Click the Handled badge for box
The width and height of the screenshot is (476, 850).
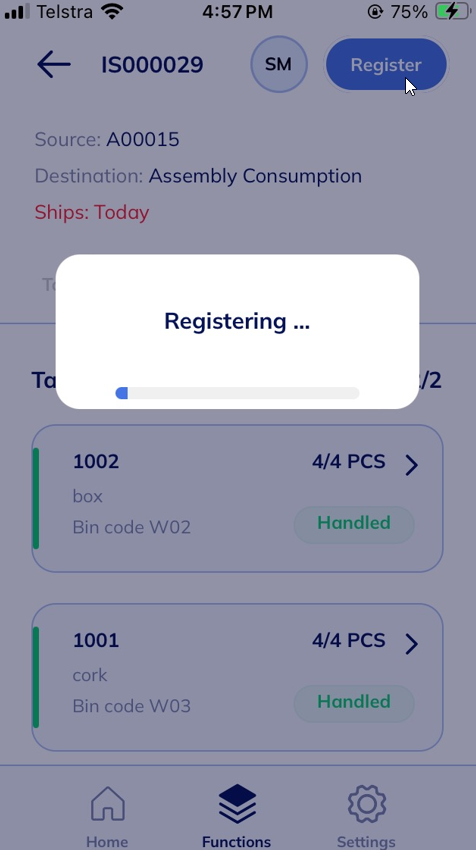point(354,524)
